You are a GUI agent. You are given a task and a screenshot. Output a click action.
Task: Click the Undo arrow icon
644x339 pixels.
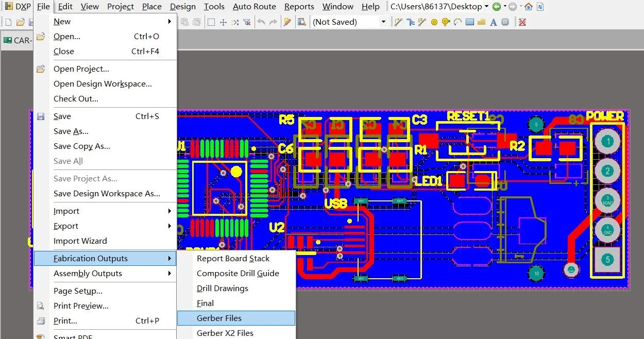point(261,22)
